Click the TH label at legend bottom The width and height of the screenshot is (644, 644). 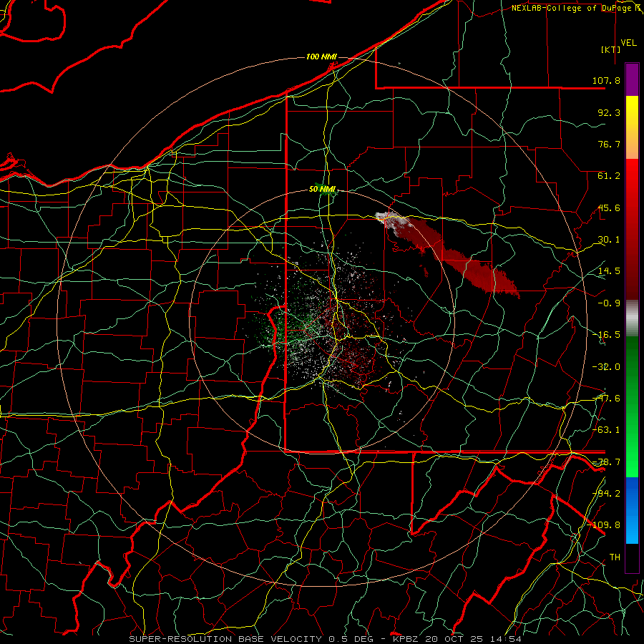tap(615, 557)
